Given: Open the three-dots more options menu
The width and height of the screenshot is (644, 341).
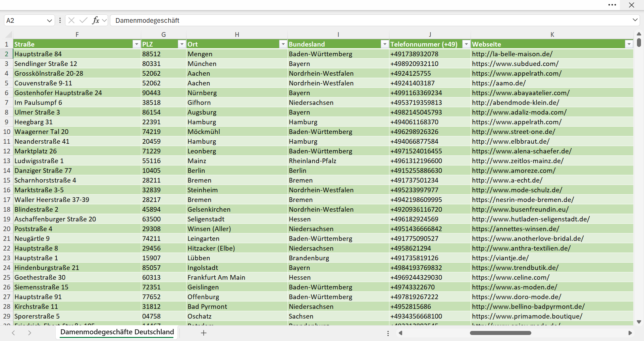Looking at the screenshot, I should 612,5.
